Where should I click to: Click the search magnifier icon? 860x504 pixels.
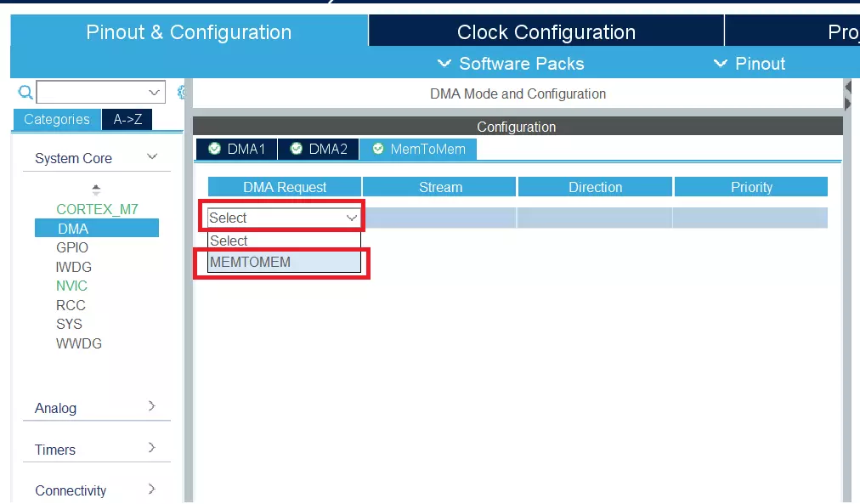[25, 92]
